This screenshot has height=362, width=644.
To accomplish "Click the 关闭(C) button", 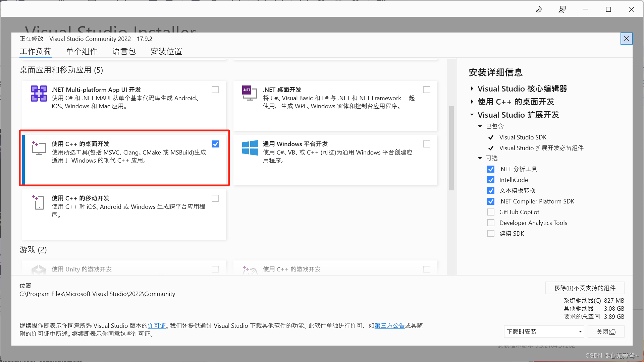I will click(606, 332).
